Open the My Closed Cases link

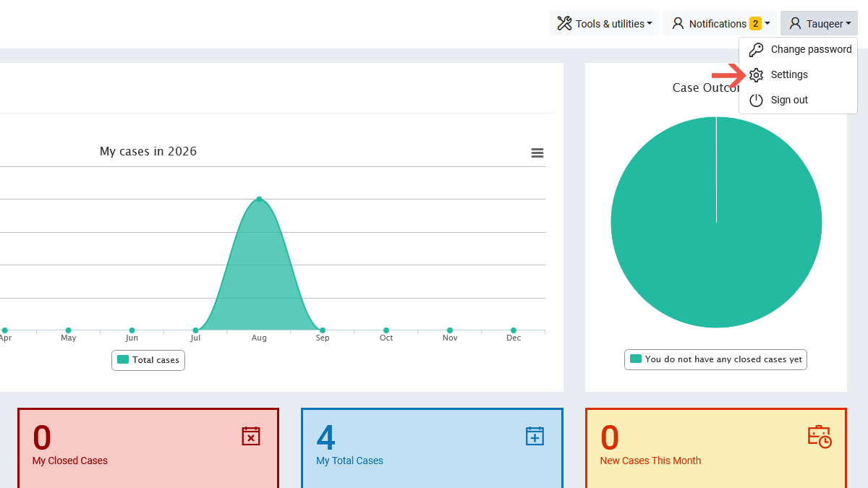[x=70, y=461]
